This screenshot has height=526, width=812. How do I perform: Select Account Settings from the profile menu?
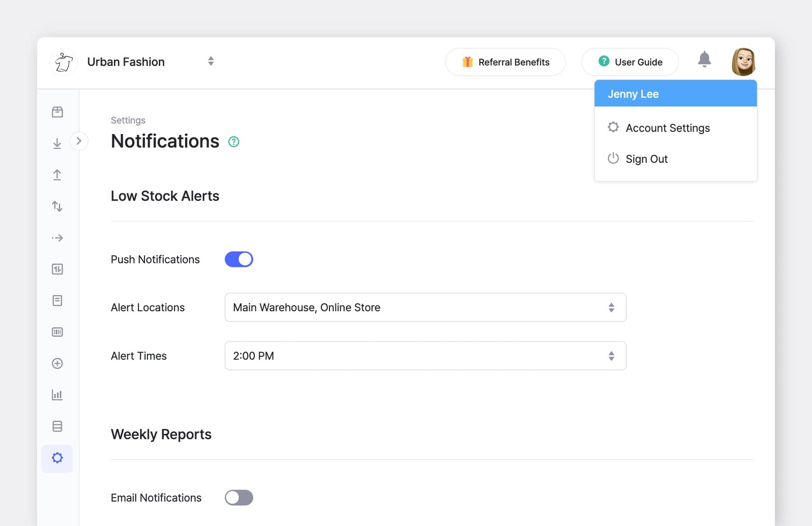click(667, 128)
